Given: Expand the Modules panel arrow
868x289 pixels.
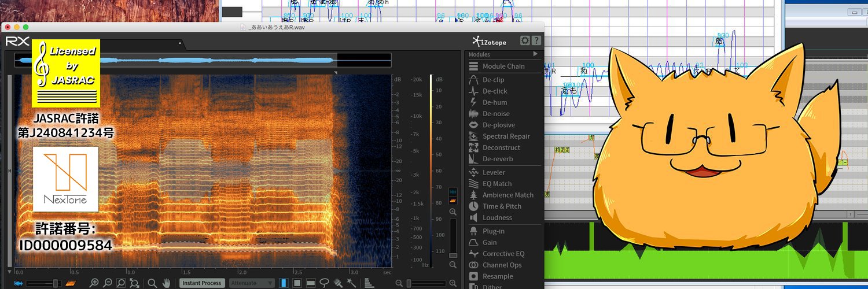Looking at the screenshot, I should tap(536, 54).
